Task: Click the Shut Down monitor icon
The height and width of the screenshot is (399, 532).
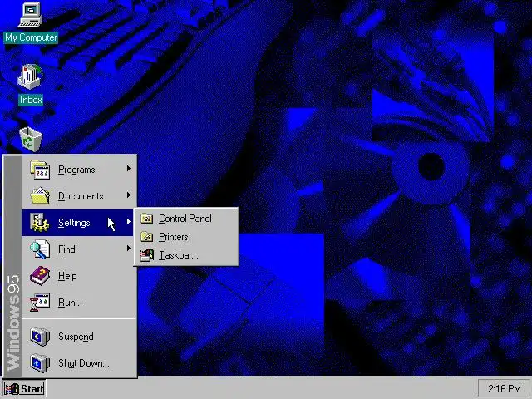Action: coord(40,363)
